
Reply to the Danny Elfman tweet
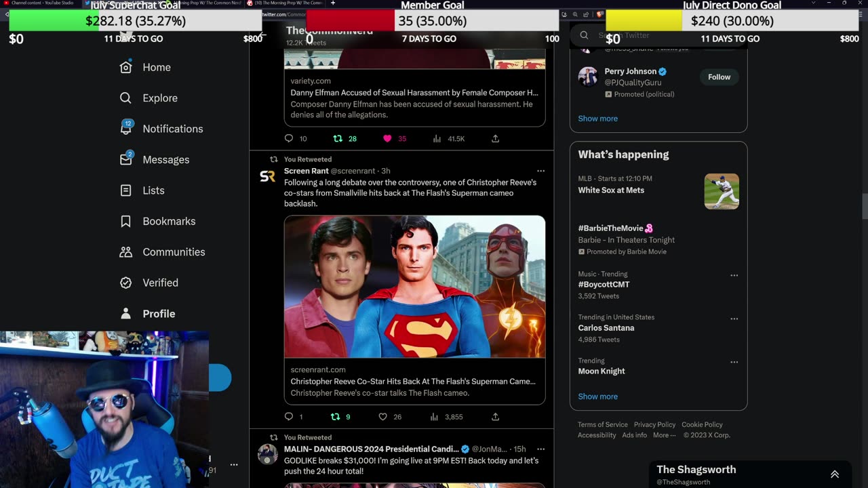289,138
